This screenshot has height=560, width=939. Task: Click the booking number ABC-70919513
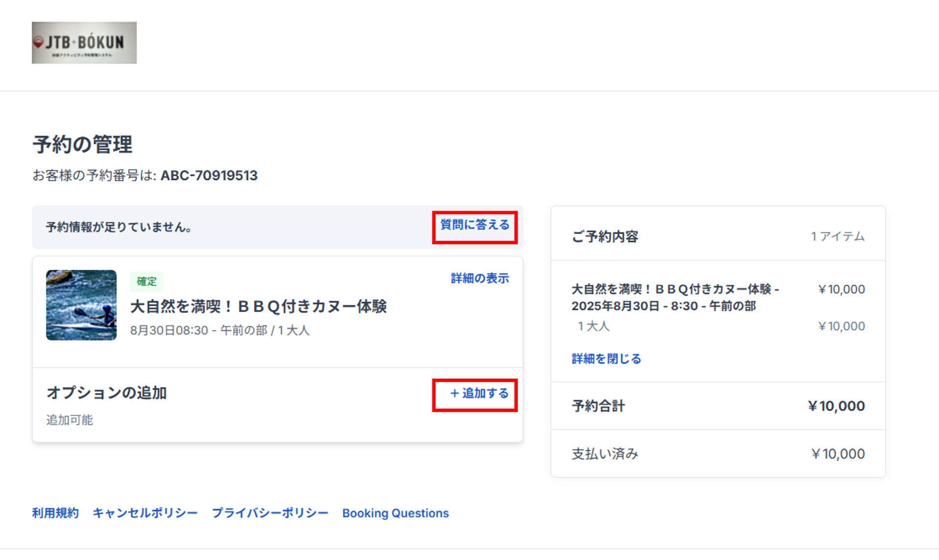[x=209, y=175]
